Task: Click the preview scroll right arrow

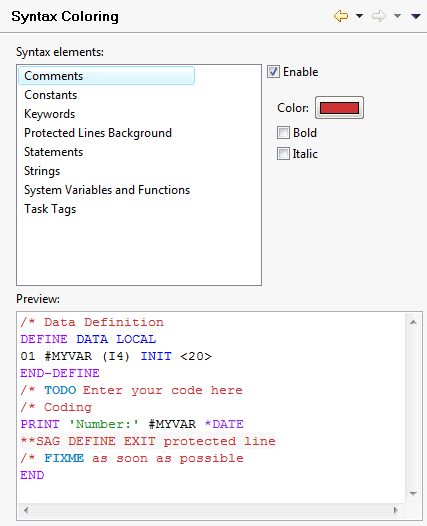Action: 396,511
